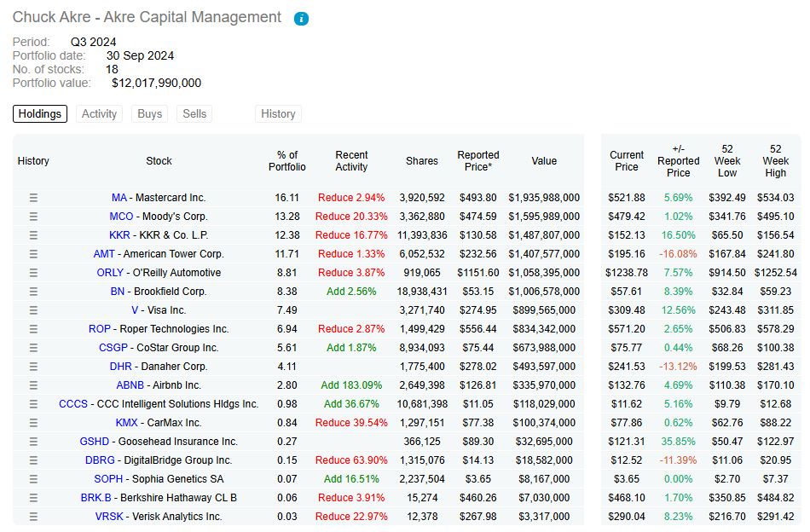The image size is (810, 532).
Task: Click the blue info icon beside fund name
Action: 301,19
